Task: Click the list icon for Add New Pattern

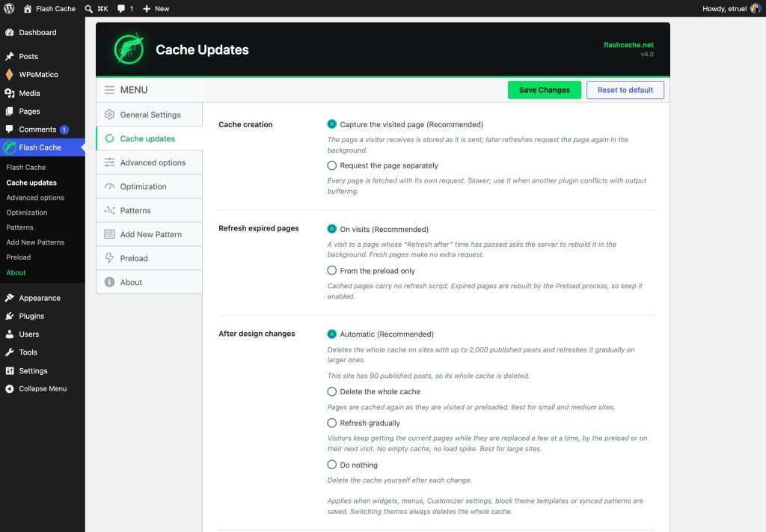Action: 109,234
